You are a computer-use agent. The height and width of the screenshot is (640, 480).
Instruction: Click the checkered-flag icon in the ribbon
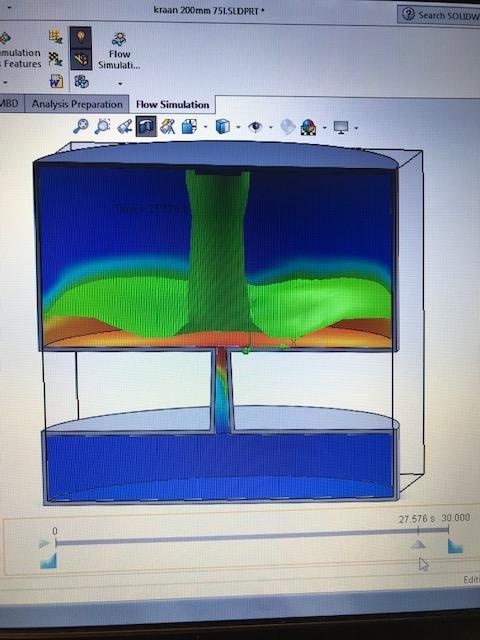pyautogui.click(x=56, y=59)
